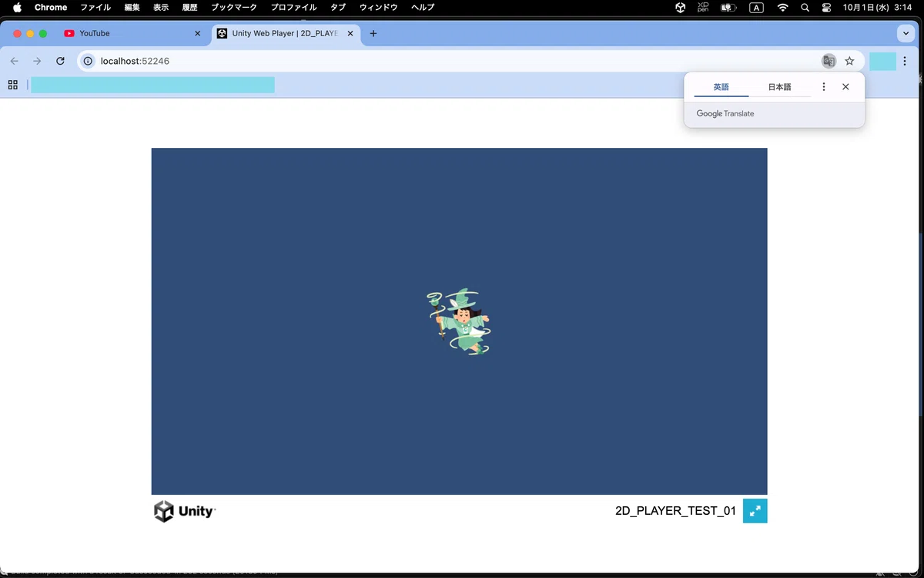The image size is (924, 578).
Task: Close the Google Translate popup
Action: [x=845, y=87]
